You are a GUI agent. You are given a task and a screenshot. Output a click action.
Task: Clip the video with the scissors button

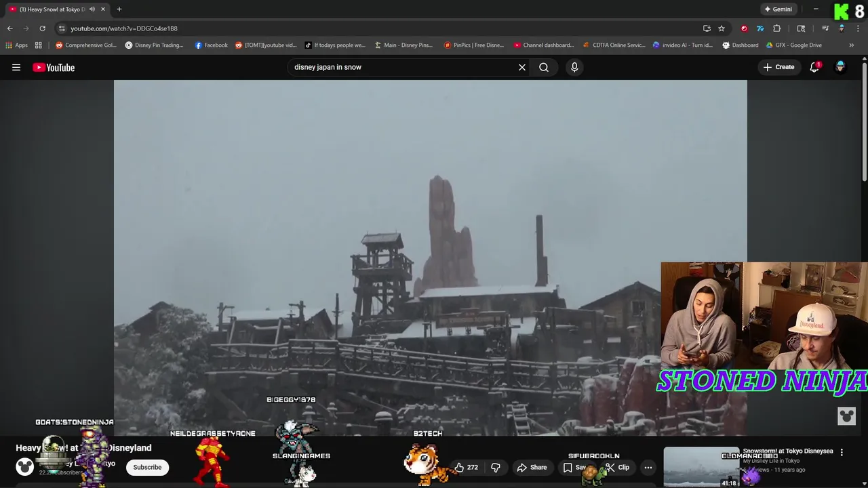[x=618, y=467]
